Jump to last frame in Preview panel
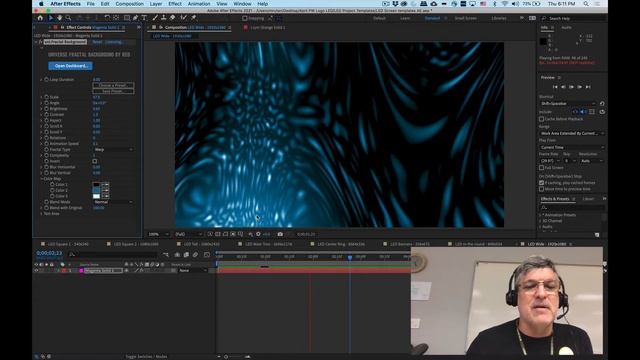Screen dimensions: 640x360 [x=588, y=87]
